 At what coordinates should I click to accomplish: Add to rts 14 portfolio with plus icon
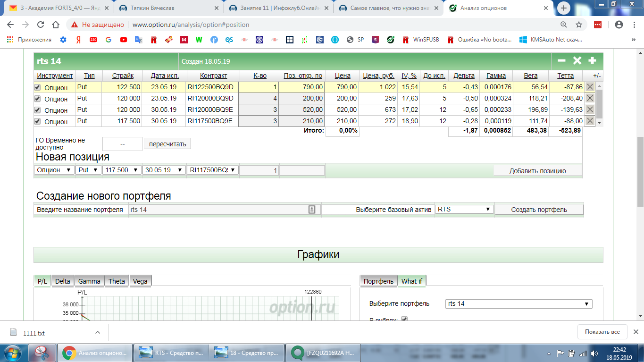point(592,60)
